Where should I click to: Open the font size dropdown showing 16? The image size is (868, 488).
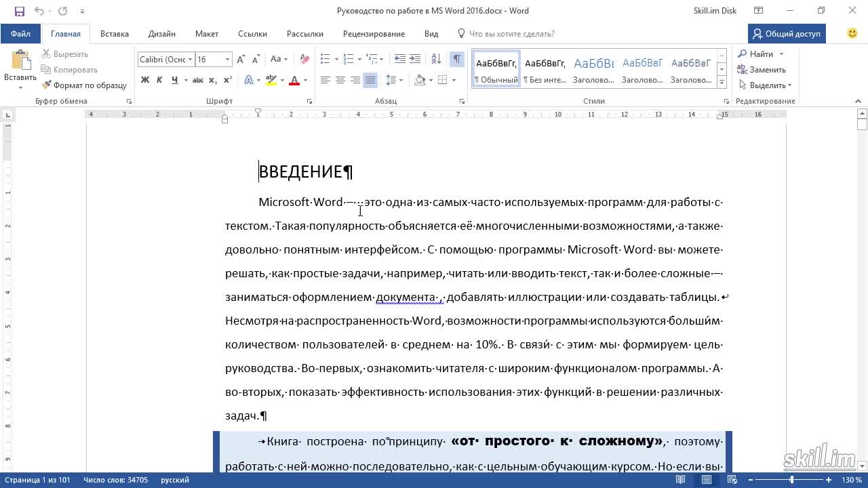click(x=228, y=60)
